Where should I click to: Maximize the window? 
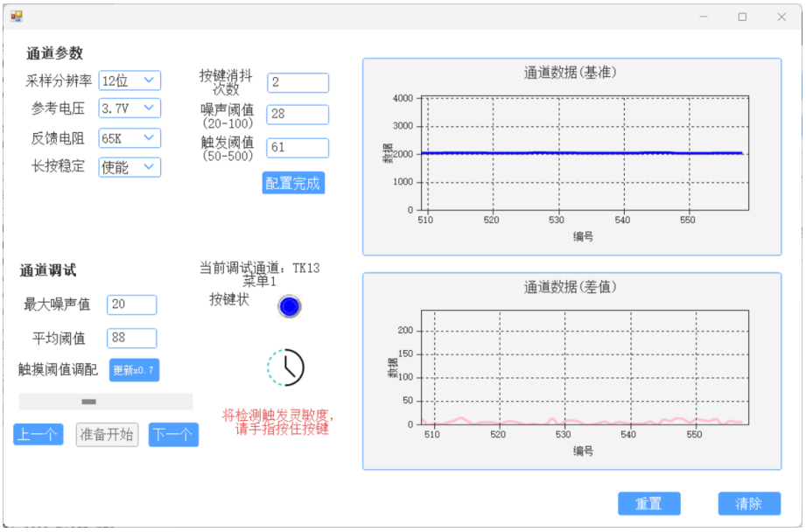(x=742, y=17)
